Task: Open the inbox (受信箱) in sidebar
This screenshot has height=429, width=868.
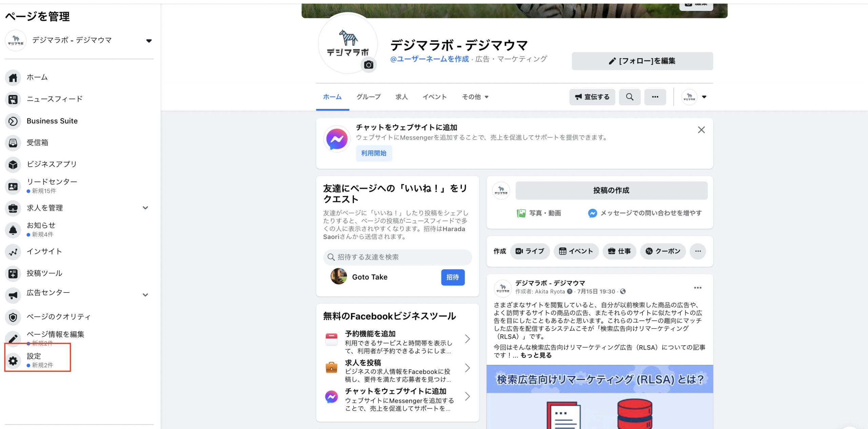Action: click(37, 143)
